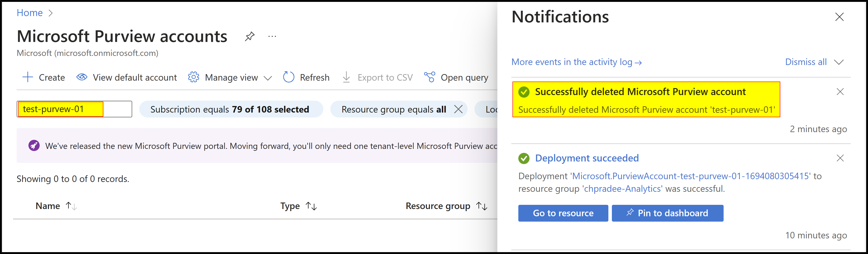
Task: Click the 2 minutes ago timestamp
Action: coord(818,129)
